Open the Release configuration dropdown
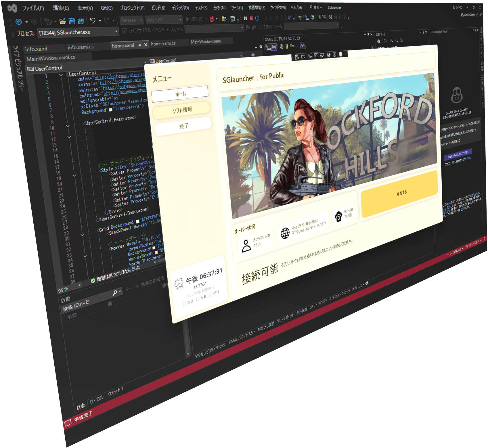Image resolution: width=488 pixels, height=448 pixels. [131, 20]
